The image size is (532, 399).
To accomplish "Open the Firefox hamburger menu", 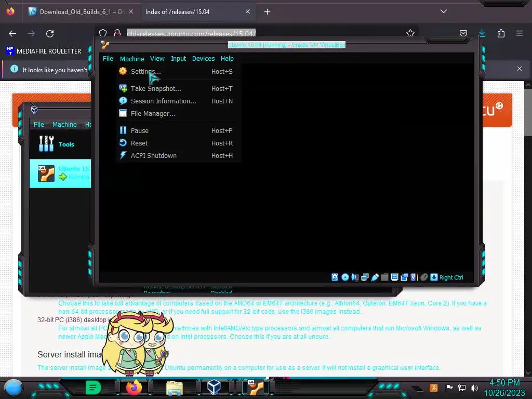I will (x=520, y=33).
